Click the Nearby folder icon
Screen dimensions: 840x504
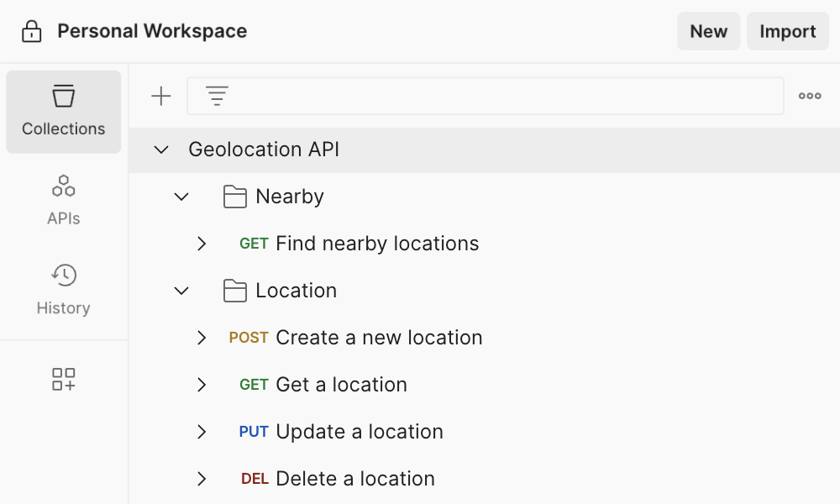pos(234,196)
